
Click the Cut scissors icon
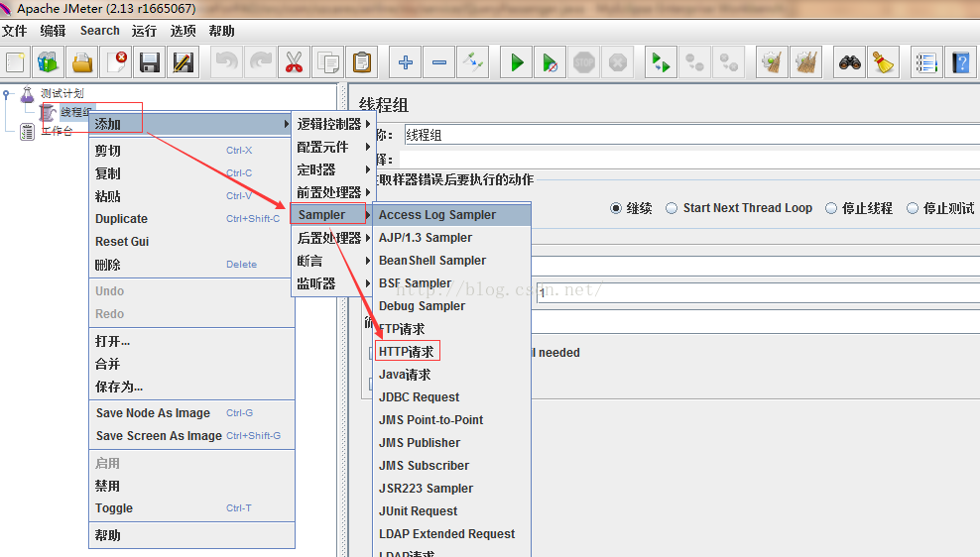pyautogui.click(x=295, y=62)
